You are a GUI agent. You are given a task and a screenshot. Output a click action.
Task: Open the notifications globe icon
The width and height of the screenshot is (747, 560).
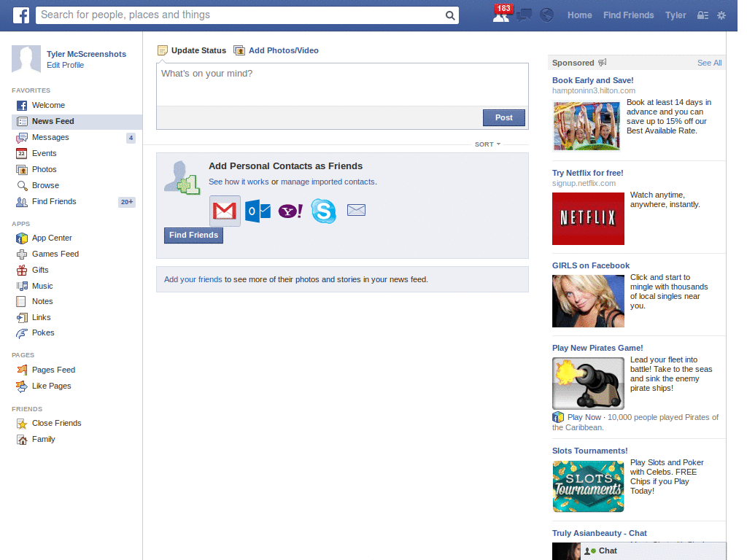point(546,15)
